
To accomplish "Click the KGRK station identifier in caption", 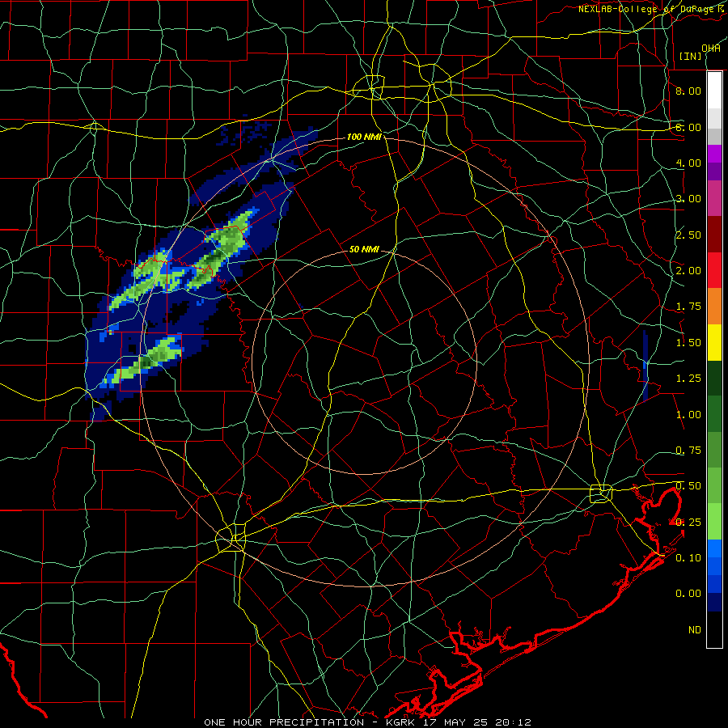I will (x=400, y=722).
